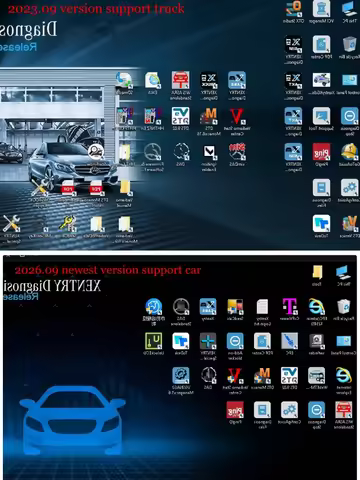The height and width of the screenshot is (480, 360).
Task: Open Vediamo Start Center on the top desktop
Action: [x=237, y=116]
